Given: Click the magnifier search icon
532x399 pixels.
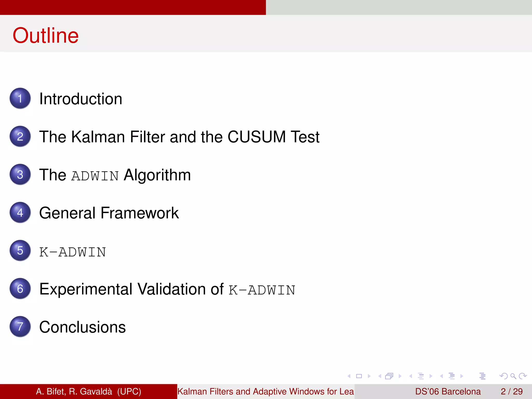Looking at the screenshot, I should pyautogui.click(x=513, y=376).
